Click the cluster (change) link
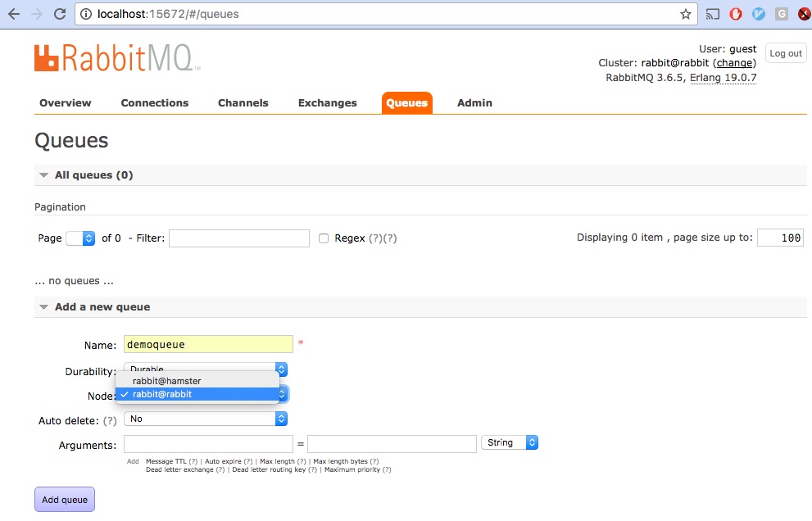 [734, 62]
